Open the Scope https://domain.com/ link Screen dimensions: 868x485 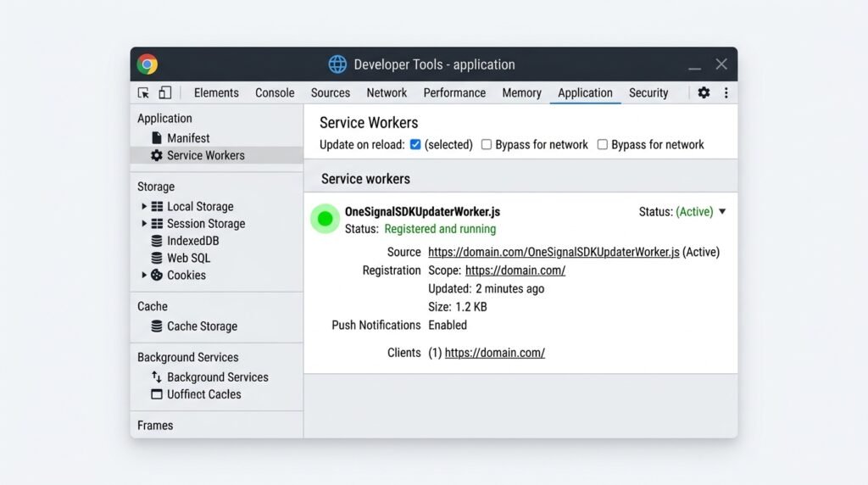(515, 270)
